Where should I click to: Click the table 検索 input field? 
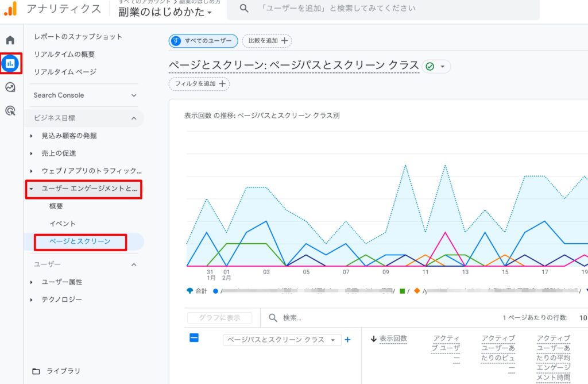tap(373, 318)
